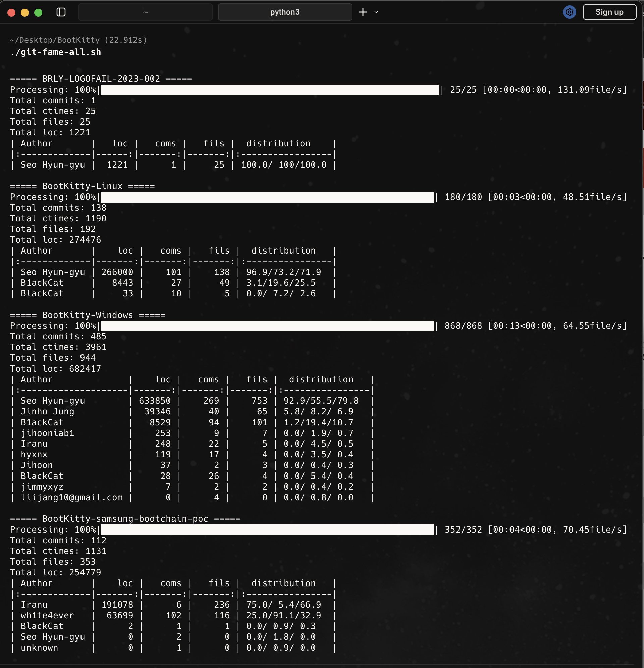Click the Jinho Jung author row
Viewport: 644px width, 668px height.
pyautogui.click(x=47, y=411)
